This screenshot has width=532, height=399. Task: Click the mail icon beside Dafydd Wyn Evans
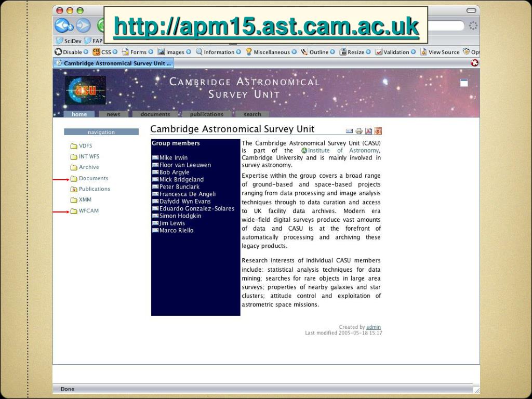(x=155, y=201)
